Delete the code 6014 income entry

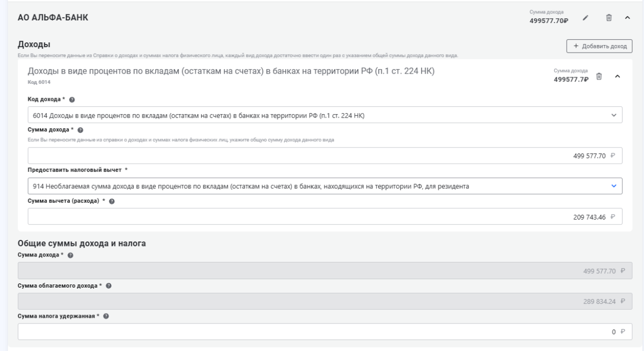pos(599,78)
